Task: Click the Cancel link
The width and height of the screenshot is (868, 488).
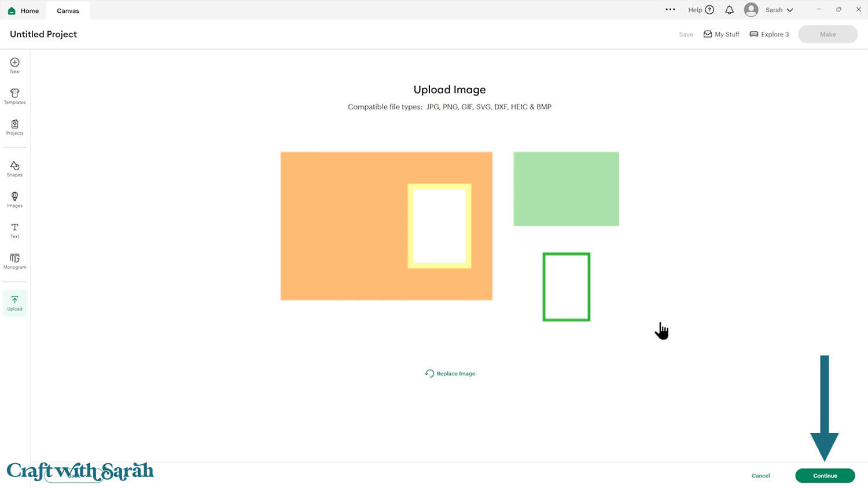Action: point(761,476)
